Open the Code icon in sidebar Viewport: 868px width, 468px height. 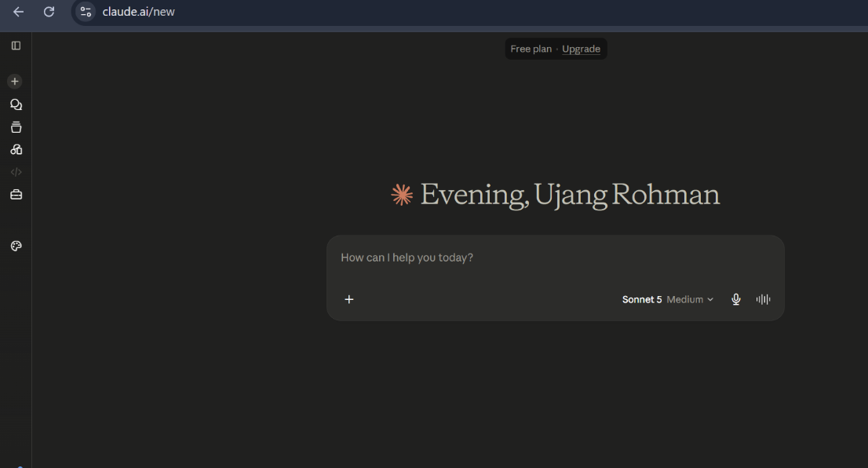coord(16,172)
